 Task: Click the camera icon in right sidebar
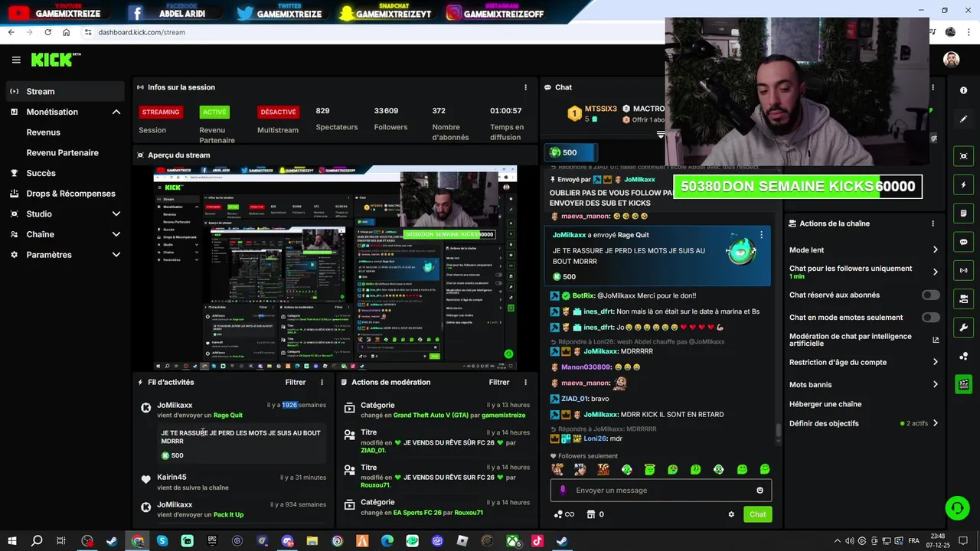[963, 298]
